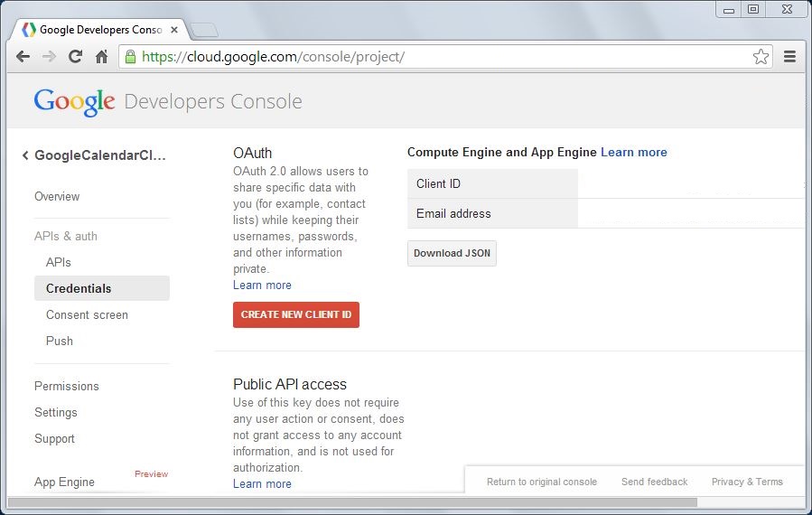Viewport: 812px width, 515px height.
Task: Click the browser forward arrow
Action: [x=49, y=57]
